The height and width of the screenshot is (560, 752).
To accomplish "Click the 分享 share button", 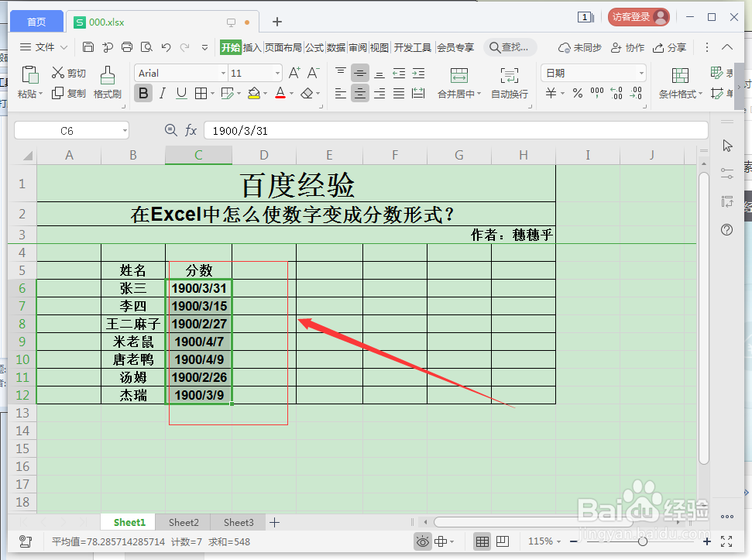I will coord(670,47).
